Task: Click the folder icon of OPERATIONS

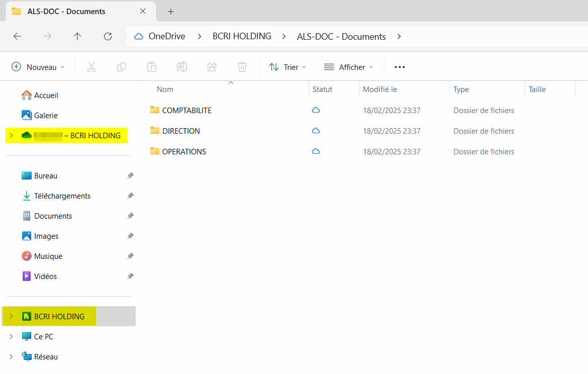Action: 154,151
